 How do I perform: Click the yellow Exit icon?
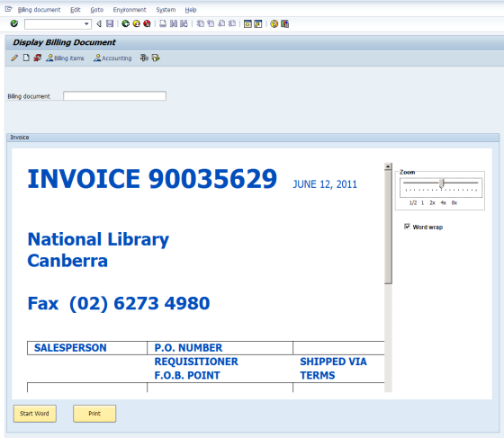click(136, 23)
